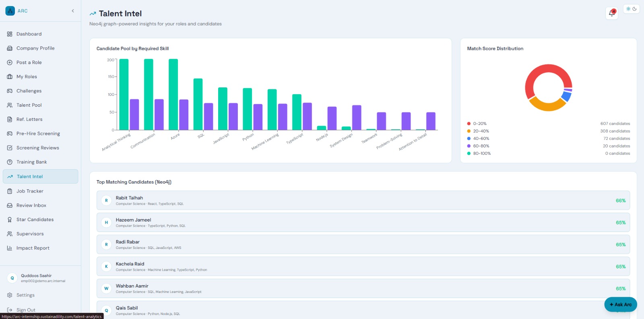Open the Settings gear icon

10,295
